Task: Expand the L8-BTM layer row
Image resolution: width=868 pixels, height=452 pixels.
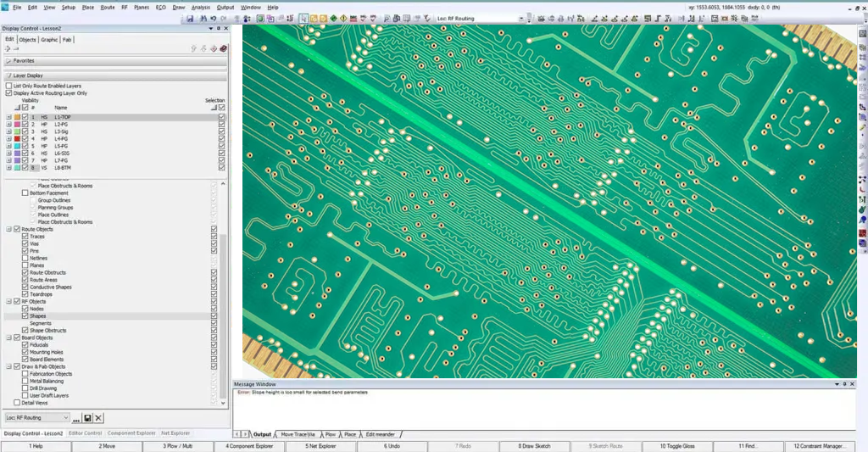Action: pos(8,167)
